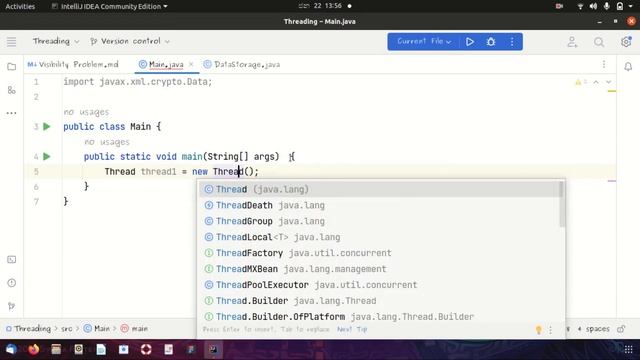Screen dimensions: 640x360
Task: Click the Next Tip link
Action: click(x=352, y=329)
